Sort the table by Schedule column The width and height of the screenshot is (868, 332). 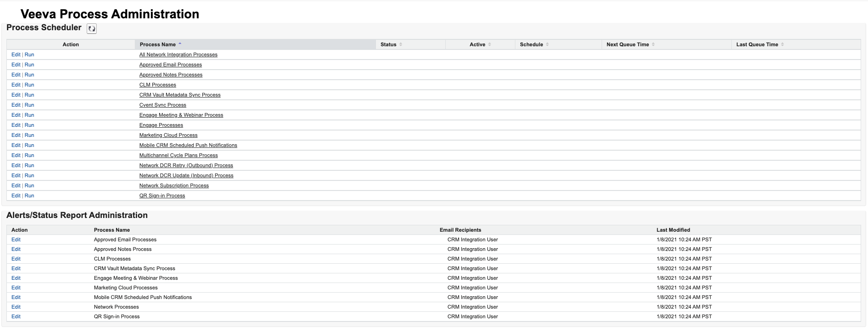pyautogui.click(x=547, y=44)
